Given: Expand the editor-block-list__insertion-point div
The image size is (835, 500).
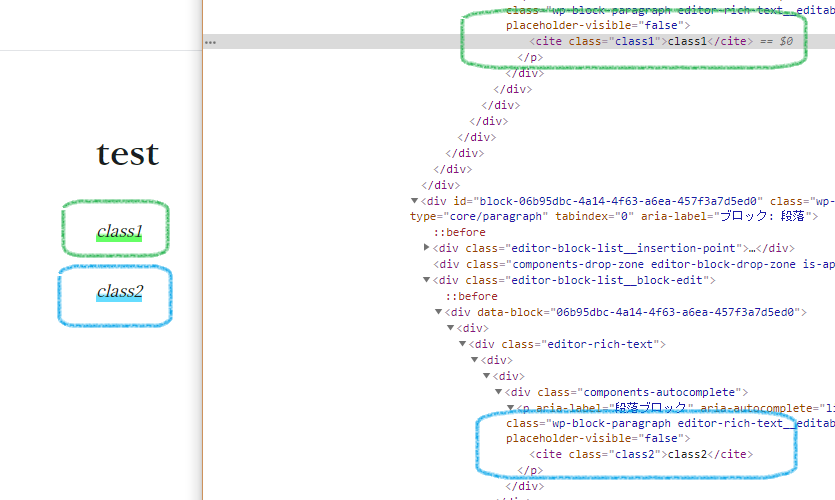Looking at the screenshot, I should [427, 248].
